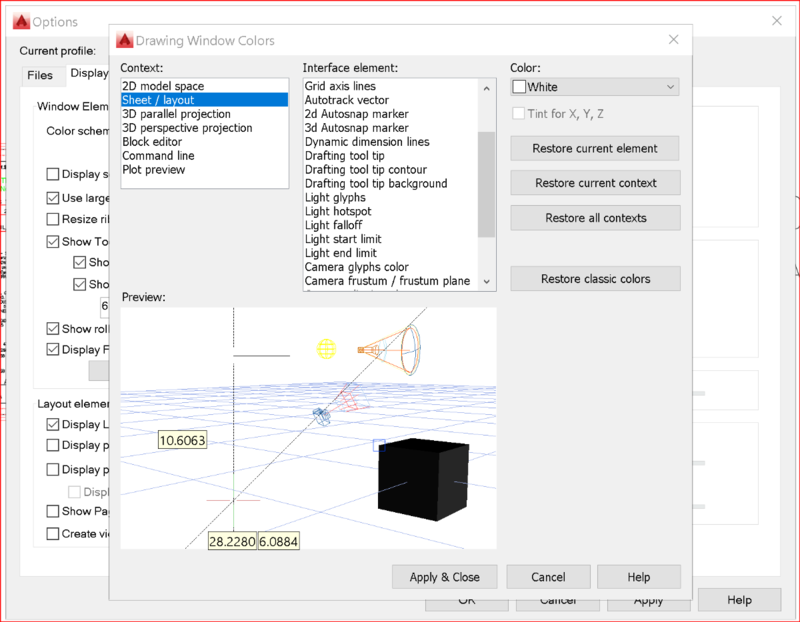Select Plot preview context
The width and height of the screenshot is (800, 622).
point(153,170)
